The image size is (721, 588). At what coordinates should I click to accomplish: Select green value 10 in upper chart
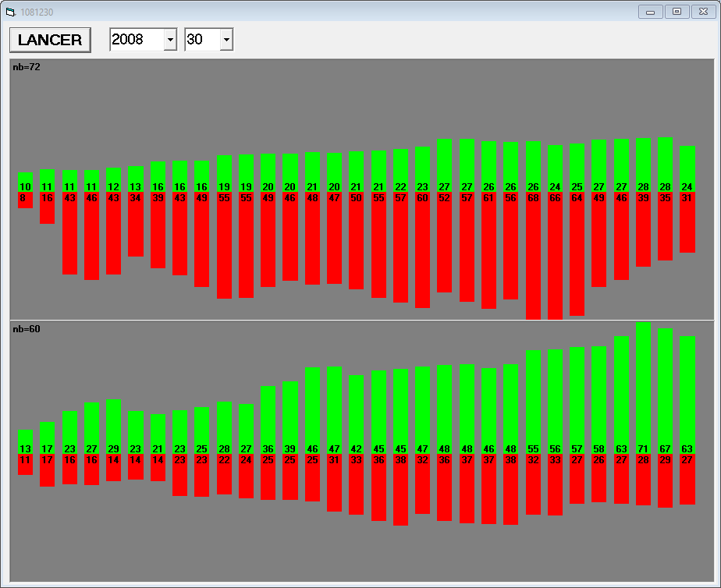click(25, 187)
